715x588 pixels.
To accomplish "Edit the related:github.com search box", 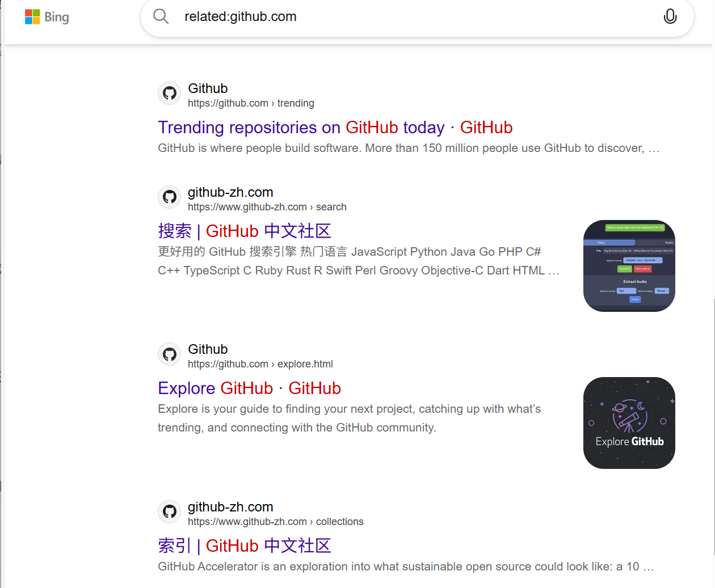I will pyautogui.click(x=417, y=16).
